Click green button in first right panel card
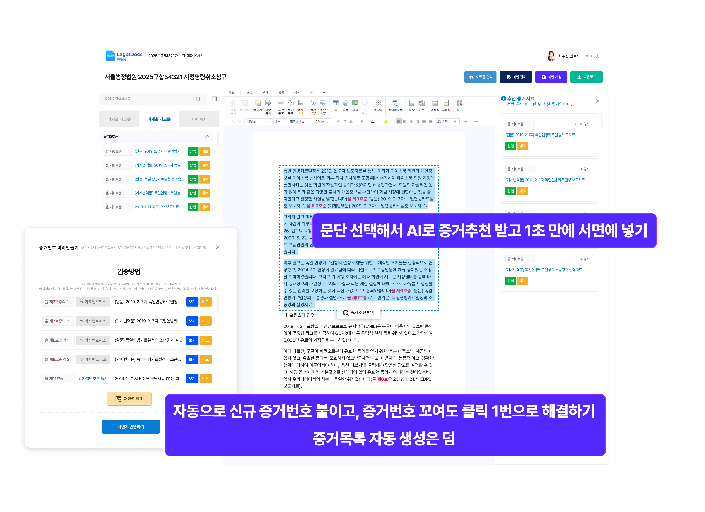 [510, 146]
